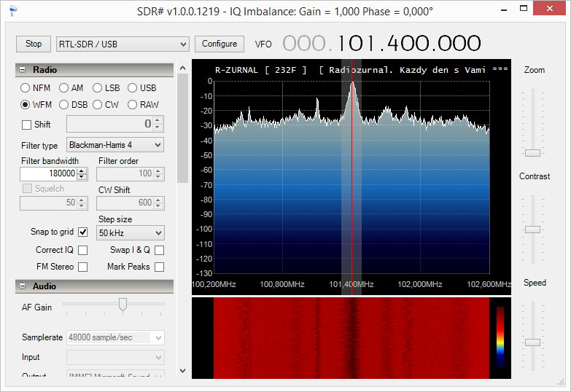Enable the FM Stereo checkbox

(82, 267)
